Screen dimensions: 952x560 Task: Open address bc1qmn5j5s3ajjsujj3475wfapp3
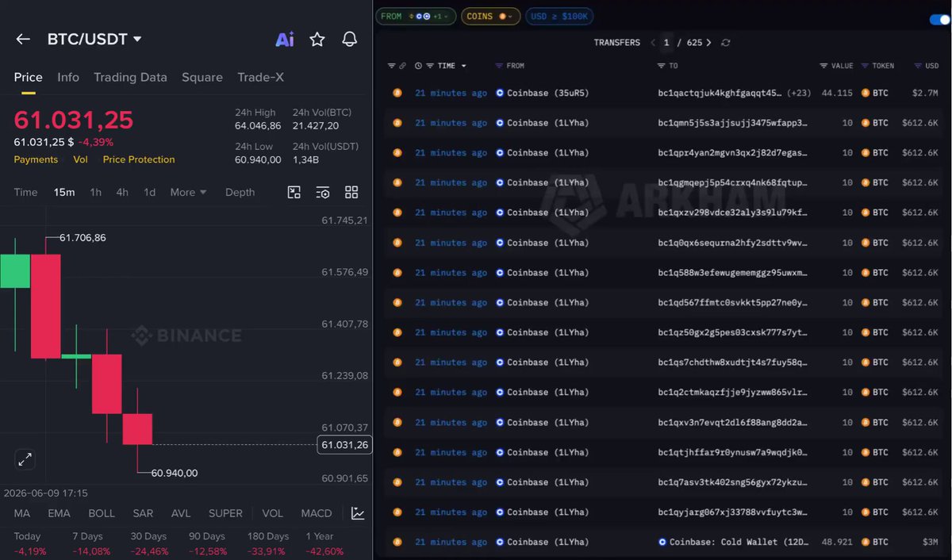[732, 123]
